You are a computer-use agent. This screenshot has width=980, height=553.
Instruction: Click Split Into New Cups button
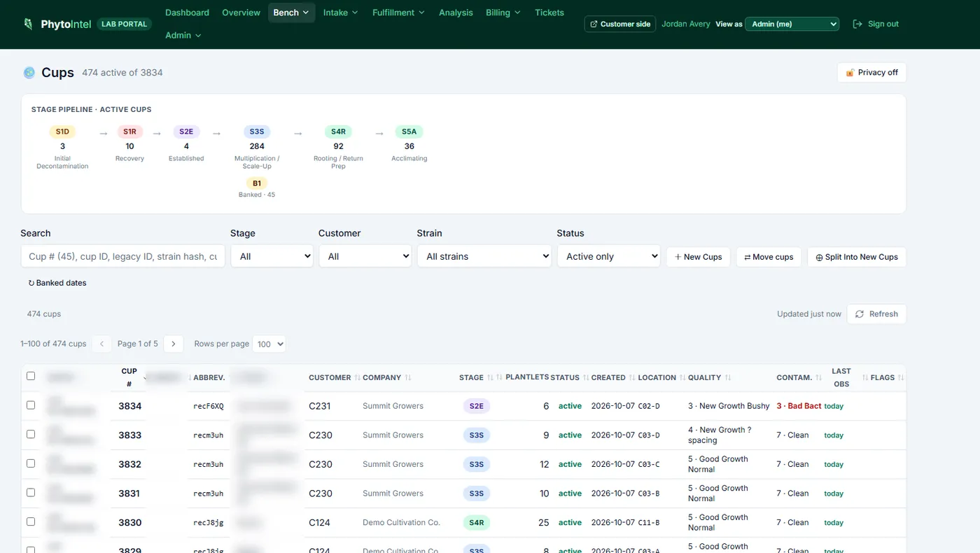point(857,257)
